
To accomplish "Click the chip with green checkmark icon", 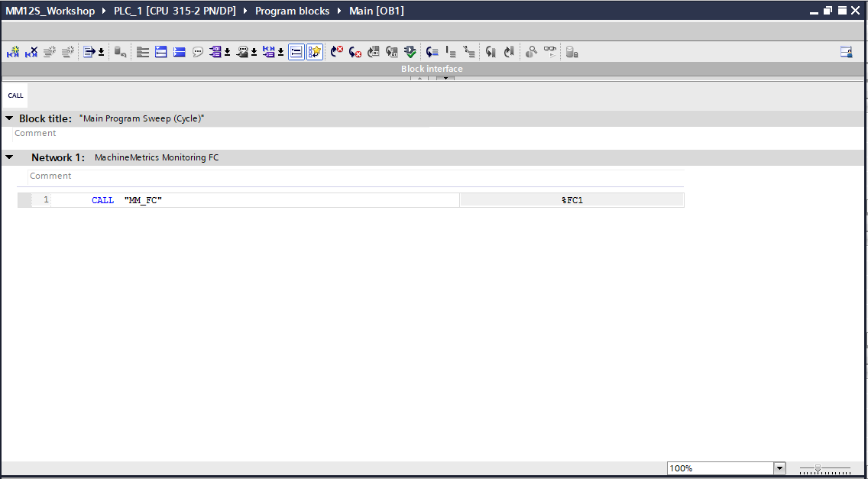I will 410,52.
